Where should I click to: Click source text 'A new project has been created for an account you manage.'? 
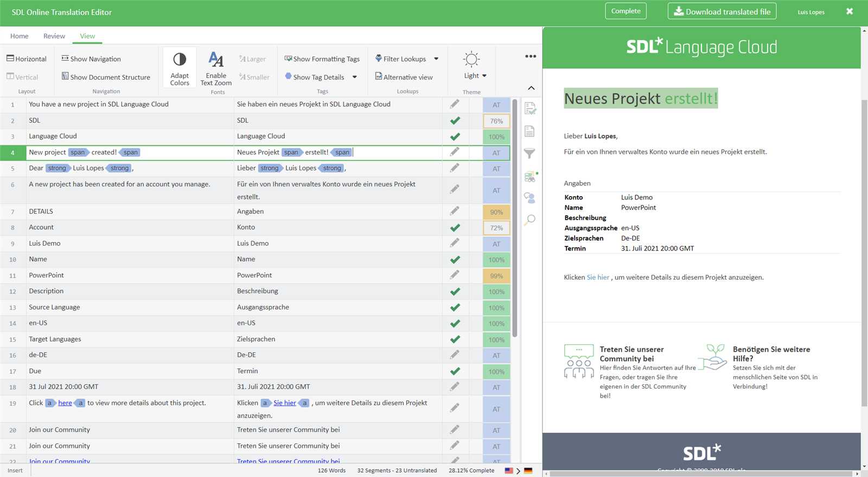tap(119, 184)
